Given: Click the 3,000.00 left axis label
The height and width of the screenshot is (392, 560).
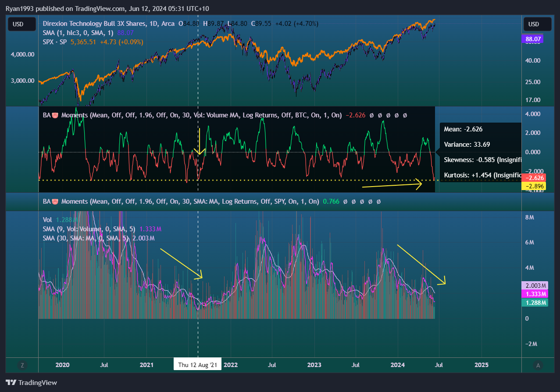Looking at the screenshot, I should tap(22, 81).
